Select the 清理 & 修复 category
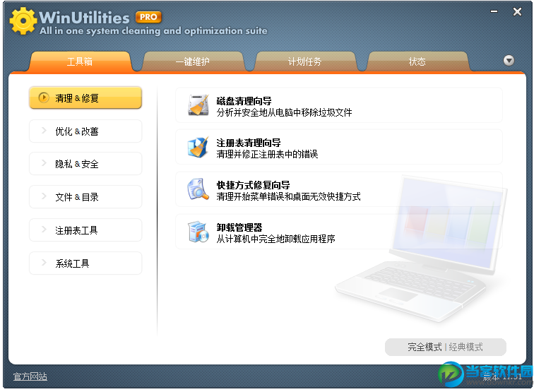 click(85, 98)
